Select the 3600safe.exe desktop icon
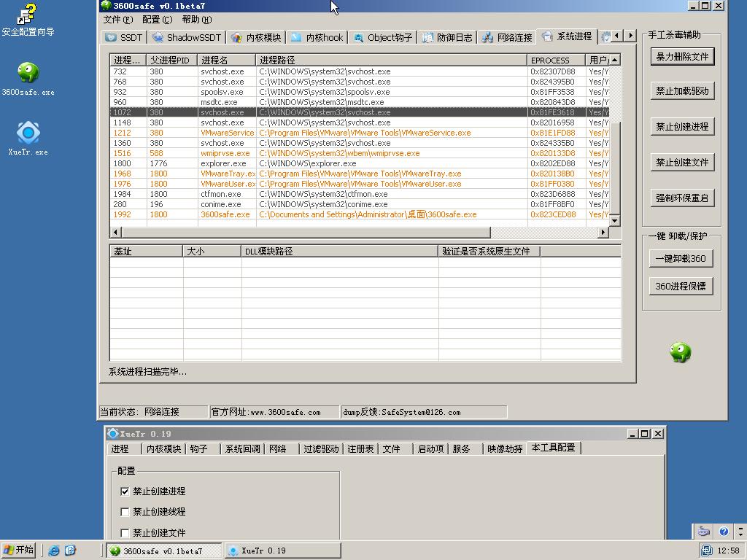 (28, 79)
